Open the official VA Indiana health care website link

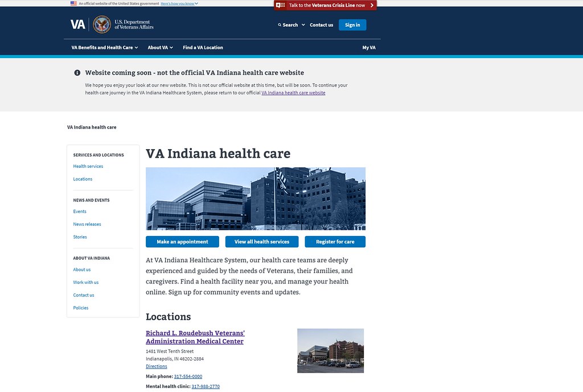(293, 92)
